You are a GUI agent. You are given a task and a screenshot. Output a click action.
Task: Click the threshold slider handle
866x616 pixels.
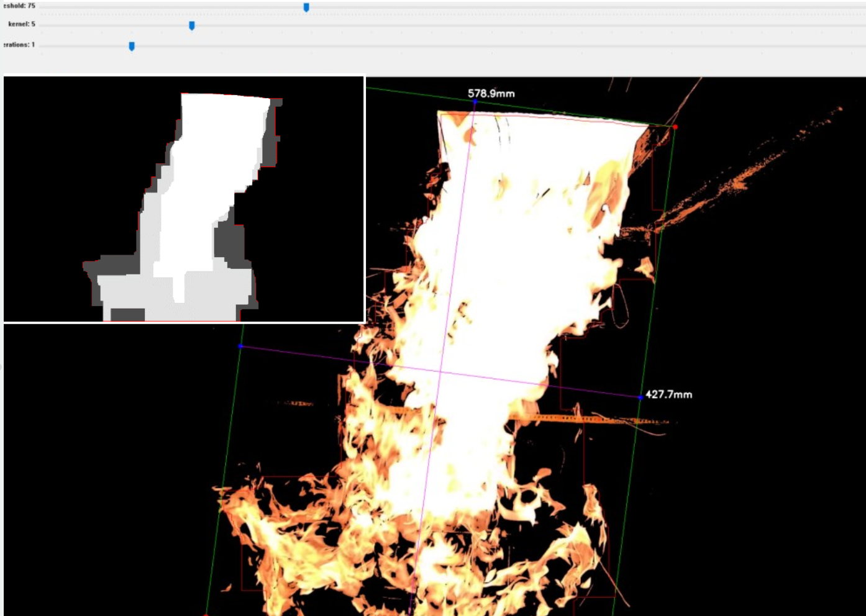pos(306,7)
